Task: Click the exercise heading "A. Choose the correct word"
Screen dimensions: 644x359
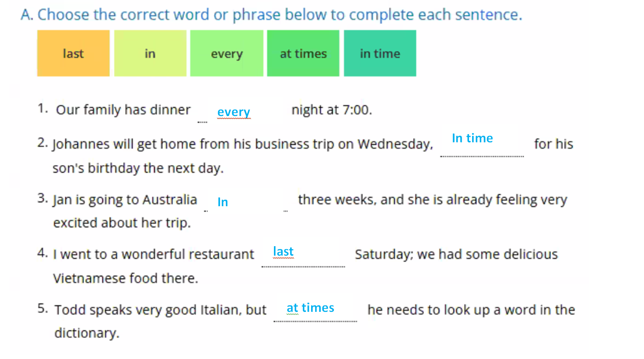Action: point(271,15)
